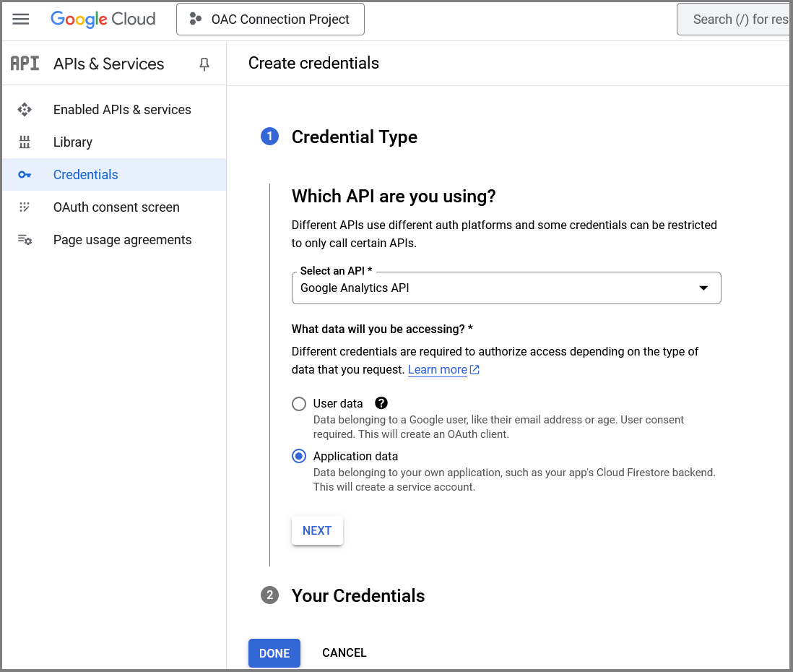The image size is (793, 672).
Task: Open the Learn more link
Action: (x=437, y=369)
